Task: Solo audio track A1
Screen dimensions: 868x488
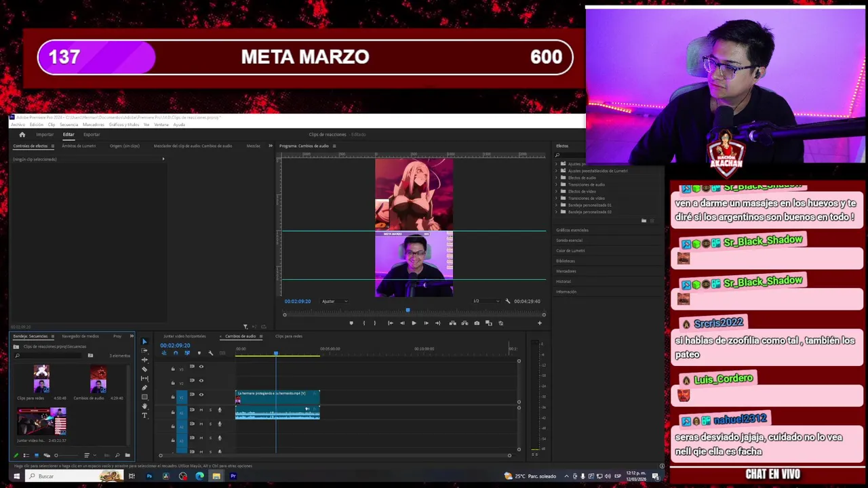Action: [x=210, y=410]
